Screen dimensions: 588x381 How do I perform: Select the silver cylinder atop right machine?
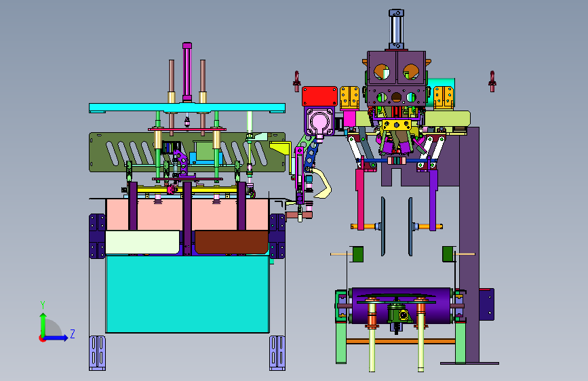tap(396, 30)
